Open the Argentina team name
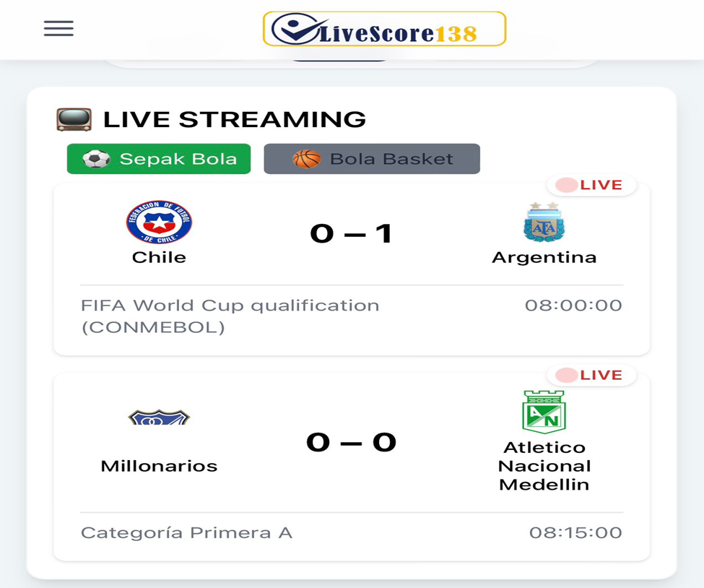704x588 pixels. pos(544,257)
